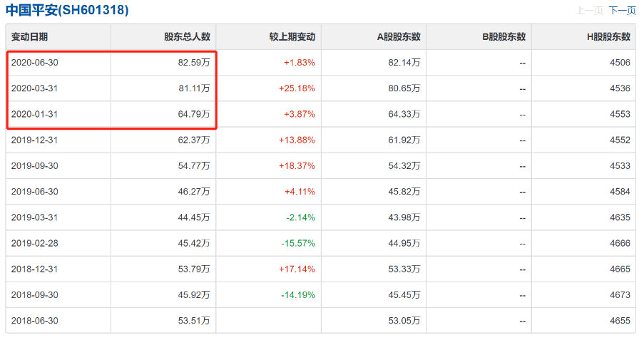Select A-share holders value 45.45万
Viewport: 644px width, 340px height.
click(404, 295)
